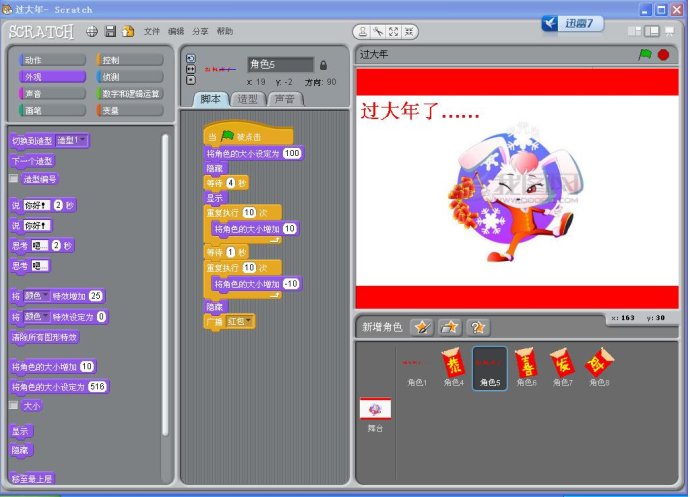Switch to small stage view
Screen dimensions: 690x497
point(634,31)
